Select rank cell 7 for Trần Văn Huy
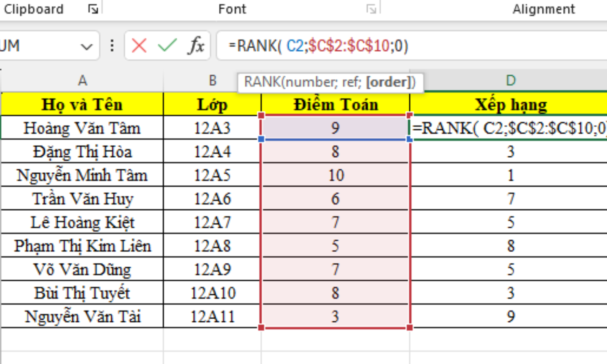 pyautogui.click(x=509, y=199)
